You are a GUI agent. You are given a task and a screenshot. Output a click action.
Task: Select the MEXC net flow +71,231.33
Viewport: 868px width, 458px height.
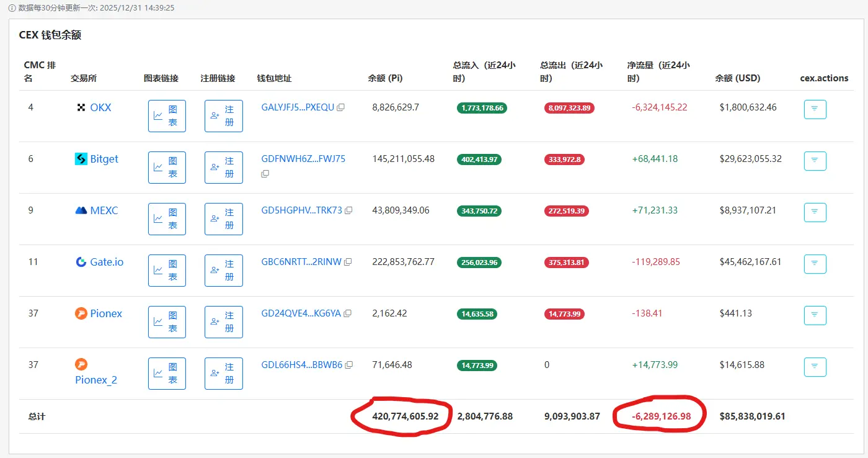tap(655, 210)
